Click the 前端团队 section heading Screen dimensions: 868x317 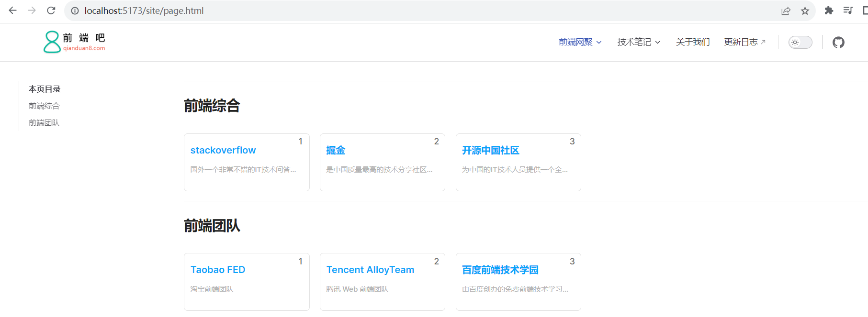coord(212,225)
